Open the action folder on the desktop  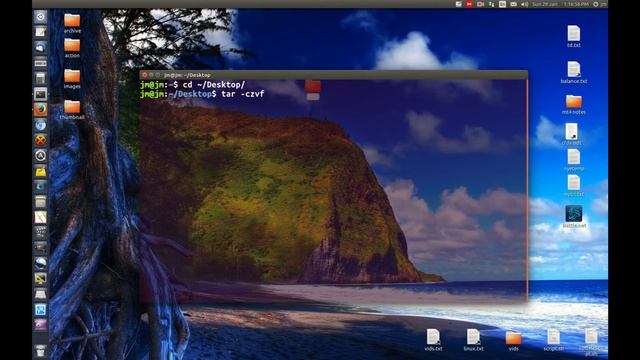click(x=72, y=48)
